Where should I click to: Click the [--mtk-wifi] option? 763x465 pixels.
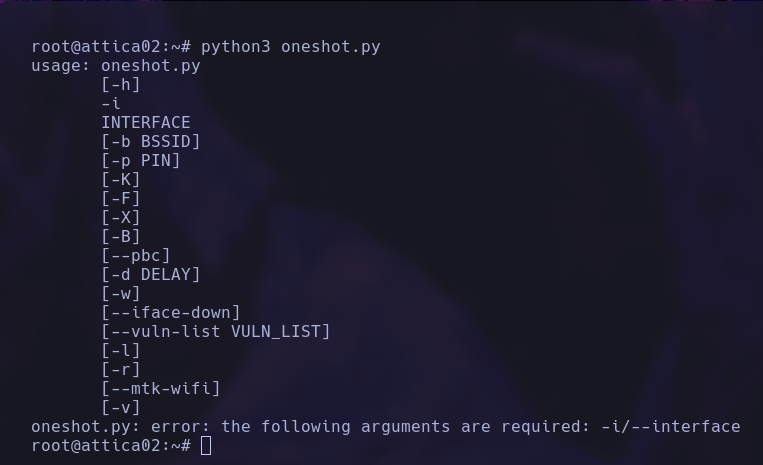tap(161, 389)
